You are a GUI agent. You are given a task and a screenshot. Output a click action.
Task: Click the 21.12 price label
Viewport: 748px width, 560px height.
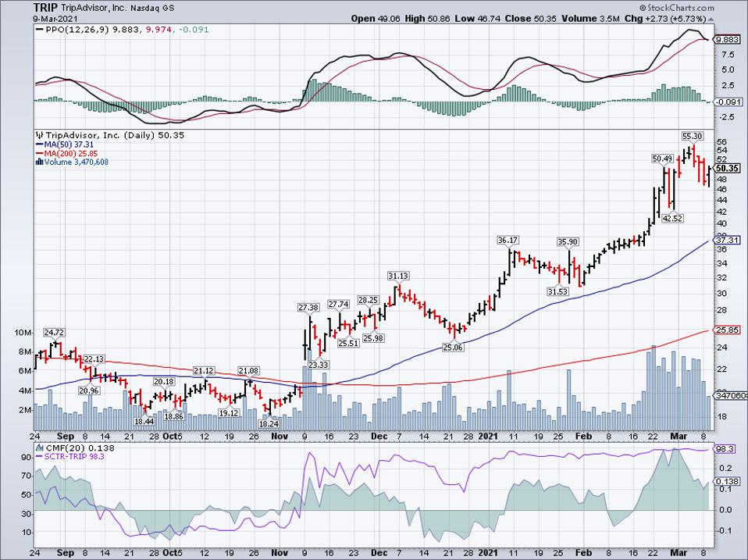pos(204,371)
